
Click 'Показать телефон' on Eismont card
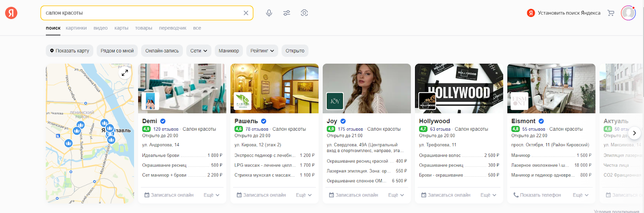tap(537, 195)
